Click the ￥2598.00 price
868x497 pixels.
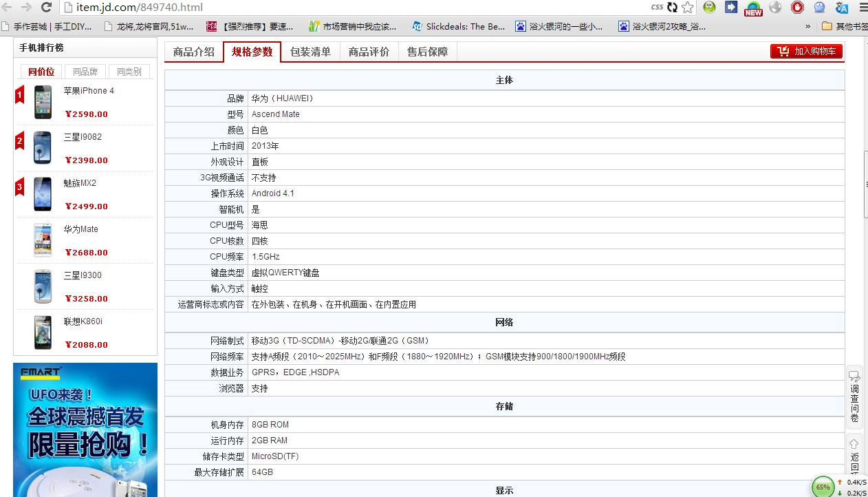[x=86, y=114]
